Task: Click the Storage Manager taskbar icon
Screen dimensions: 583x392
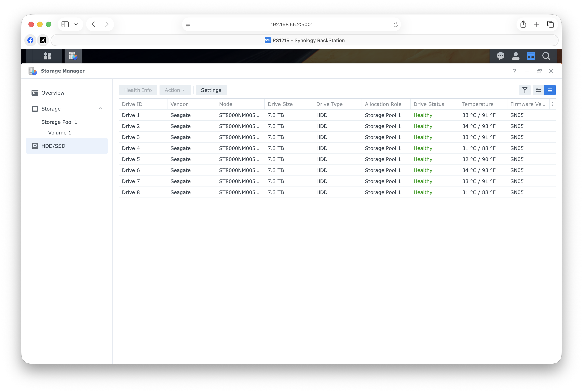Action: point(73,56)
